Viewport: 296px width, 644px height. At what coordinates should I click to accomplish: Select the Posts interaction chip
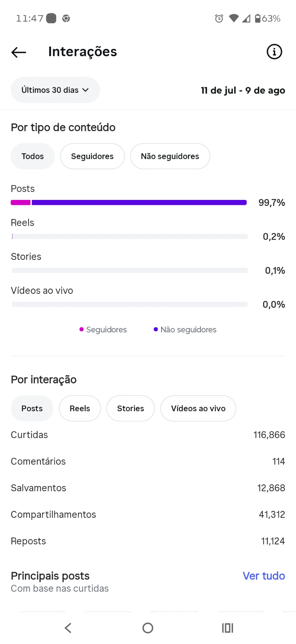32,408
